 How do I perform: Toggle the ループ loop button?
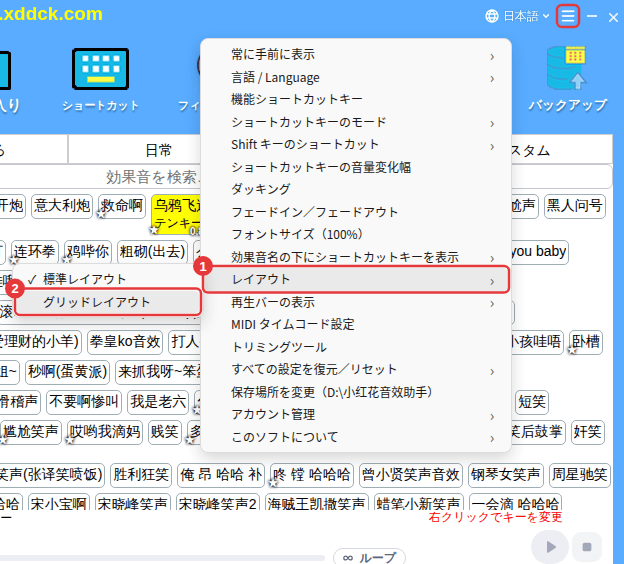click(369, 557)
